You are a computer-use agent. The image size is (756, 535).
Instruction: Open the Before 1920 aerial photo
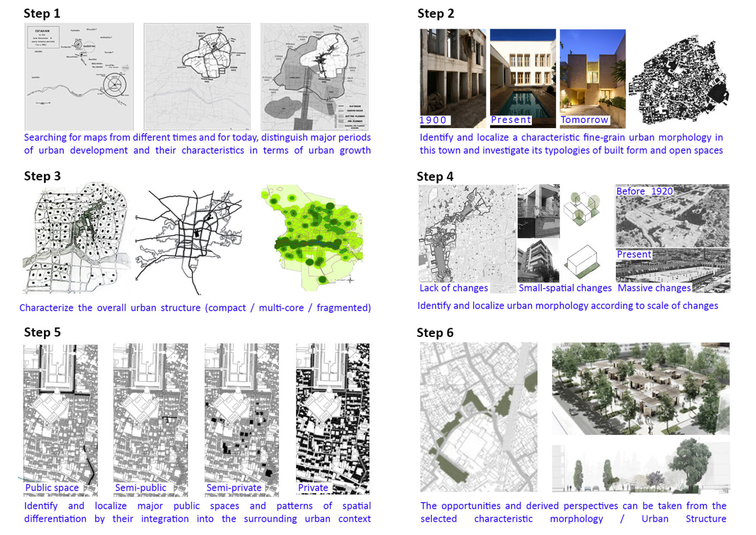tap(672, 216)
